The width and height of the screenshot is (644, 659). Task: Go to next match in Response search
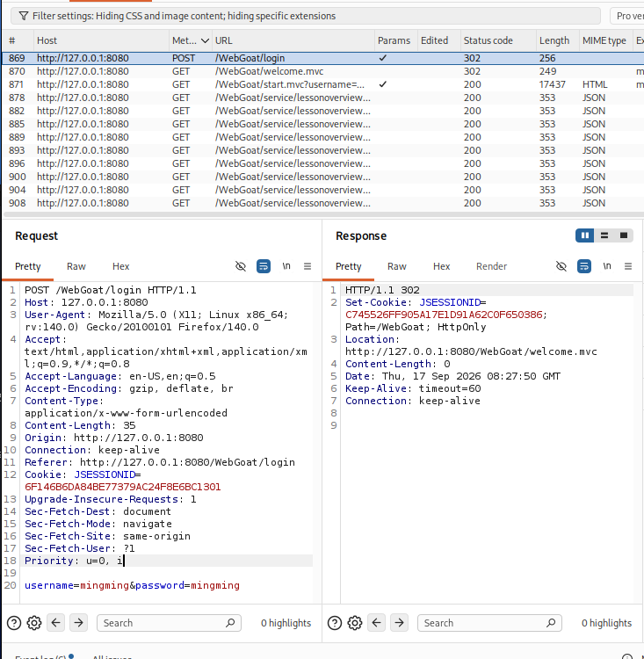(400, 622)
